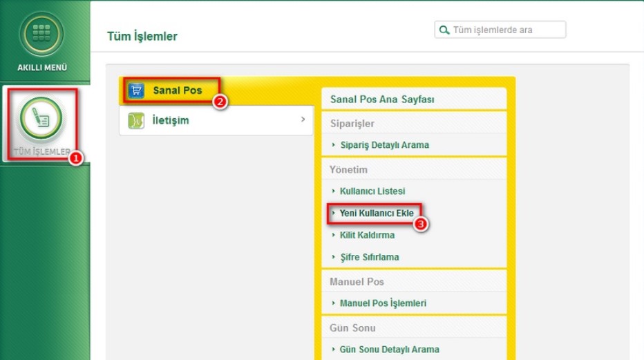Click the Akıllı Menü label text
The width and height of the screenshot is (644, 360).
(x=42, y=68)
